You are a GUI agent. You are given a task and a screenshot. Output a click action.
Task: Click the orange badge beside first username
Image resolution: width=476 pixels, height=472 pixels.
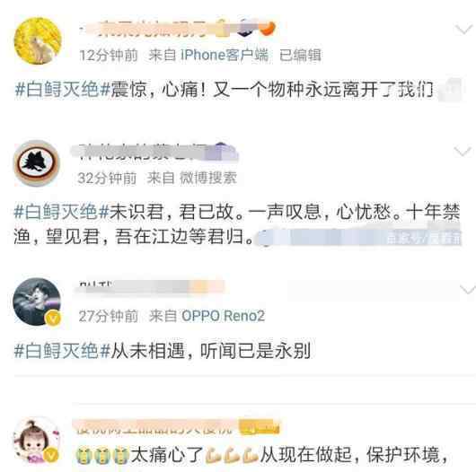pos(267,29)
